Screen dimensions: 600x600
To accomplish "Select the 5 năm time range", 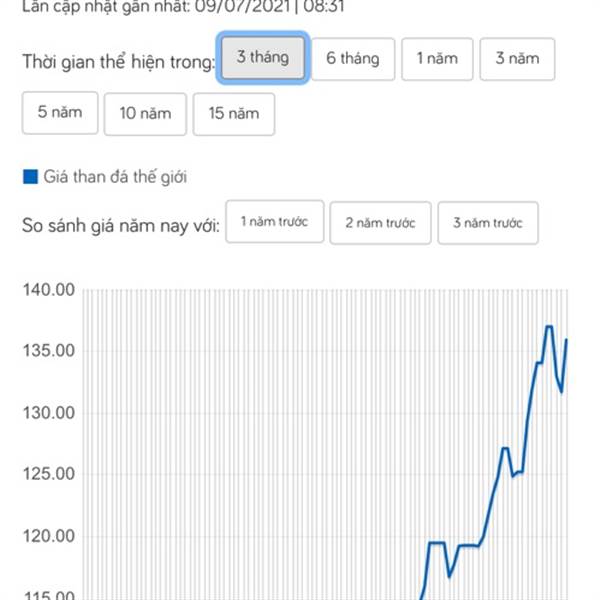I will coord(60,113).
